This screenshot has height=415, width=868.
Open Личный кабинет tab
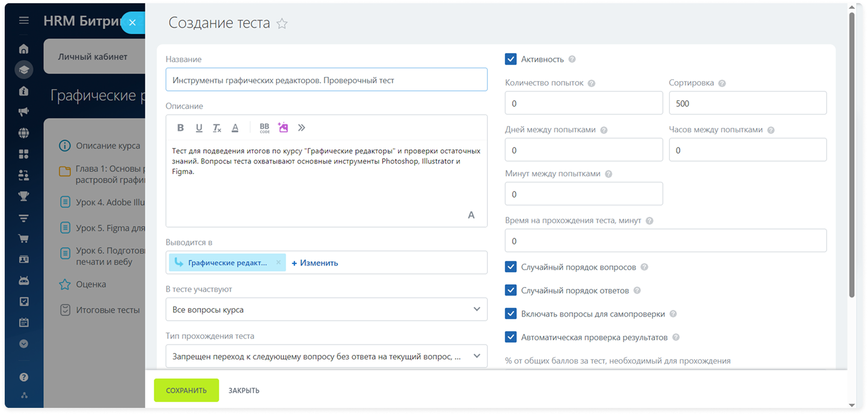pyautogui.click(x=93, y=57)
